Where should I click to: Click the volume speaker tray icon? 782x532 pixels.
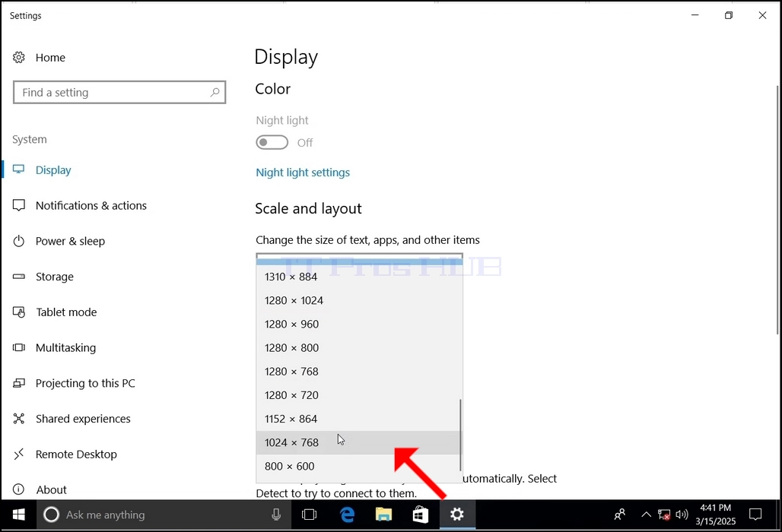point(682,515)
